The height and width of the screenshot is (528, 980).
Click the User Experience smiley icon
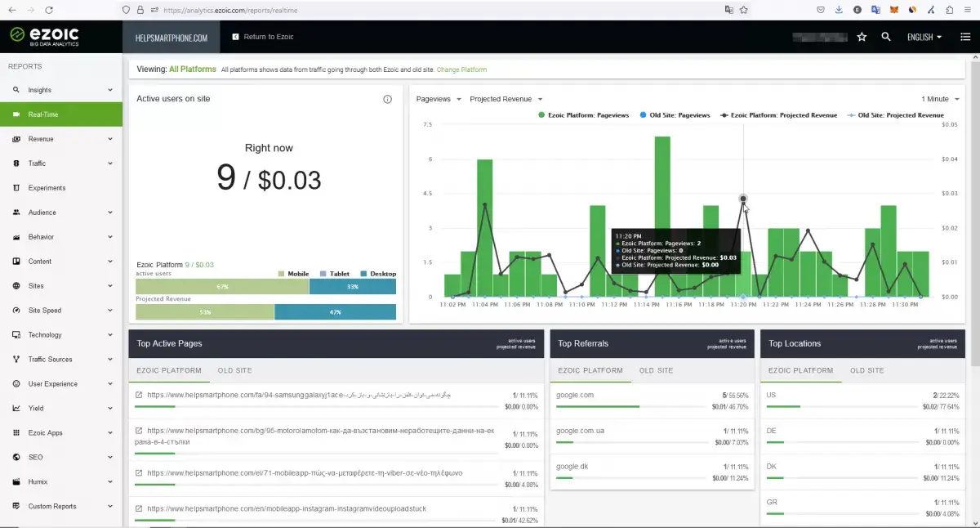point(16,384)
